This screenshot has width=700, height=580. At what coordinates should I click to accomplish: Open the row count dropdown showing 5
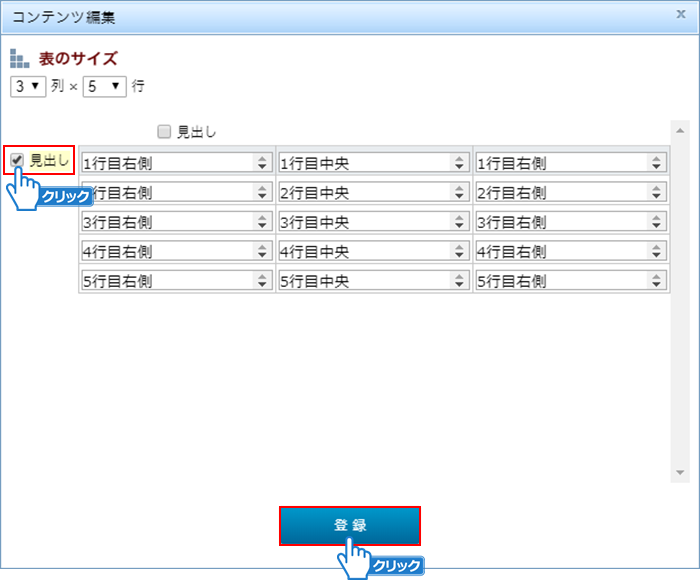click(x=104, y=87)
